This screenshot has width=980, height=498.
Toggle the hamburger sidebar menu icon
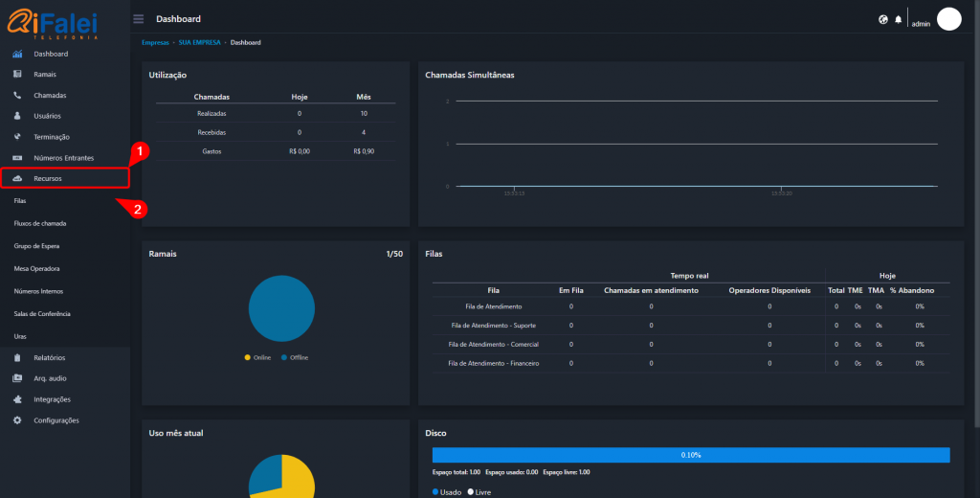pos(139,19)
